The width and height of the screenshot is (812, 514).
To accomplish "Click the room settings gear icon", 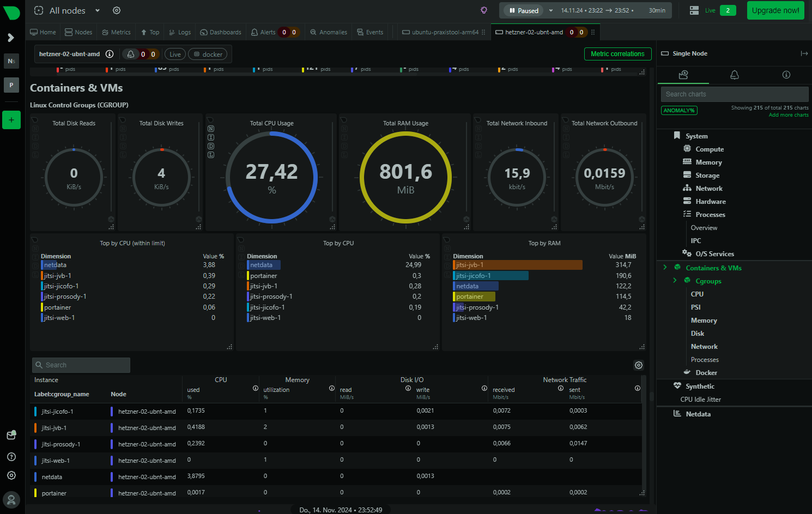I will tap(117, 10).
